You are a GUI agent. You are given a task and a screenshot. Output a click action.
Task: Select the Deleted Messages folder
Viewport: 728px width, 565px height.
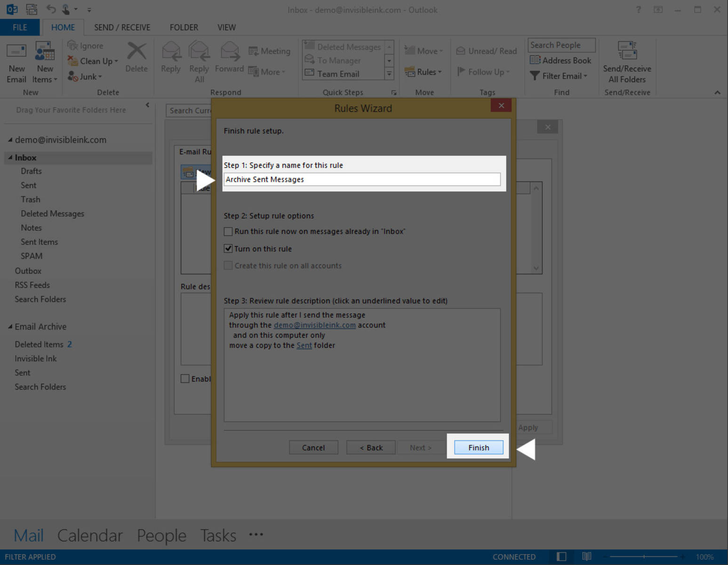[52, 213]
